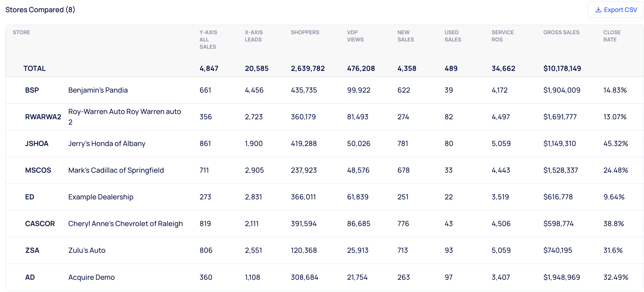Click the Export CSV button
This screenshot has width=644, height=292.
pyautogui.click(x=616, y=10)
